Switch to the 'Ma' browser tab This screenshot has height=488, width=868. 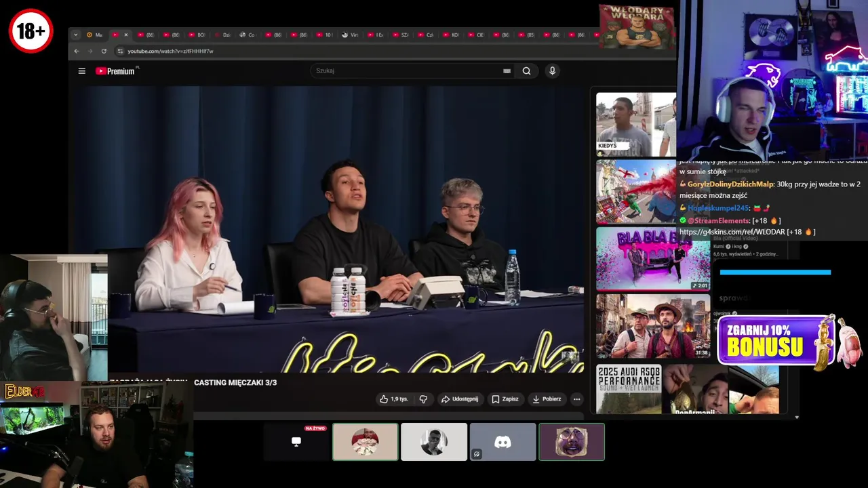95,35
